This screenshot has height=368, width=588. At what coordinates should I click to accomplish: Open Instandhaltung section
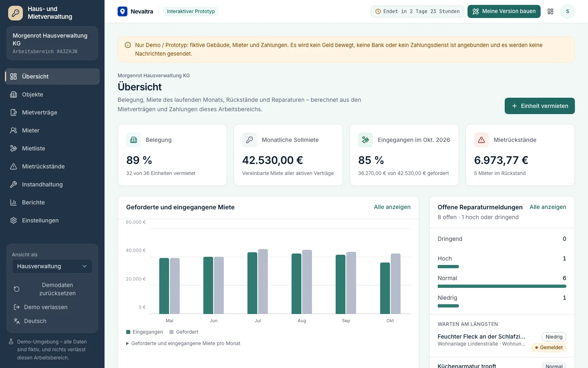pyautogui.click(x=52, y=184)
